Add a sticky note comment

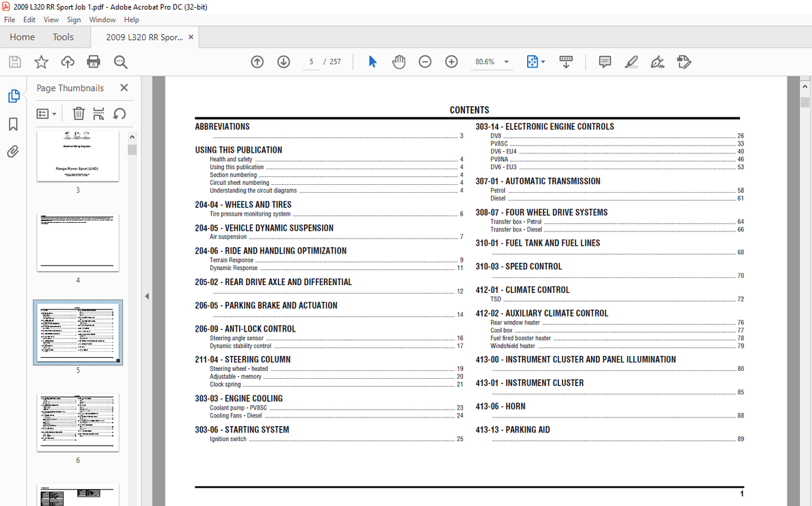tap(604, 61)
